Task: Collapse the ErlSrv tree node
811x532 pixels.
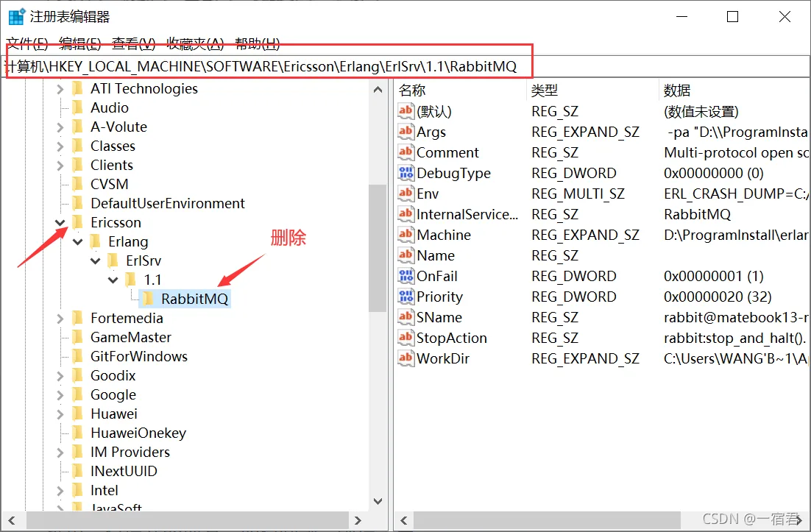Action: coord(95,260)
